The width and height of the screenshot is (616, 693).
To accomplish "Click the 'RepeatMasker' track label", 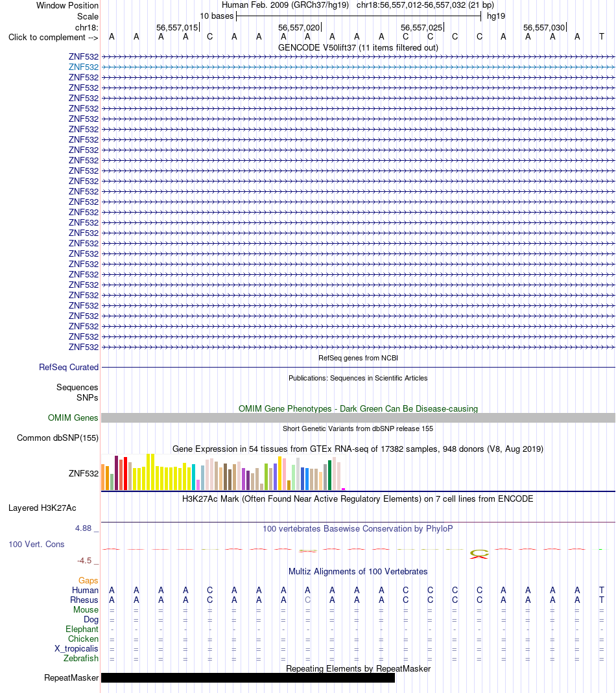I will (x=71, y=677).
